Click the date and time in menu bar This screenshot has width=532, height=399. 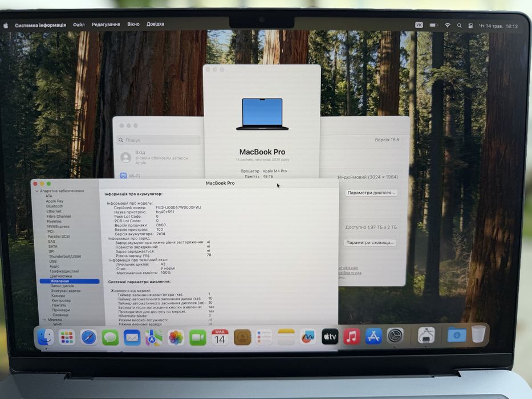click(x=498, y=26)
